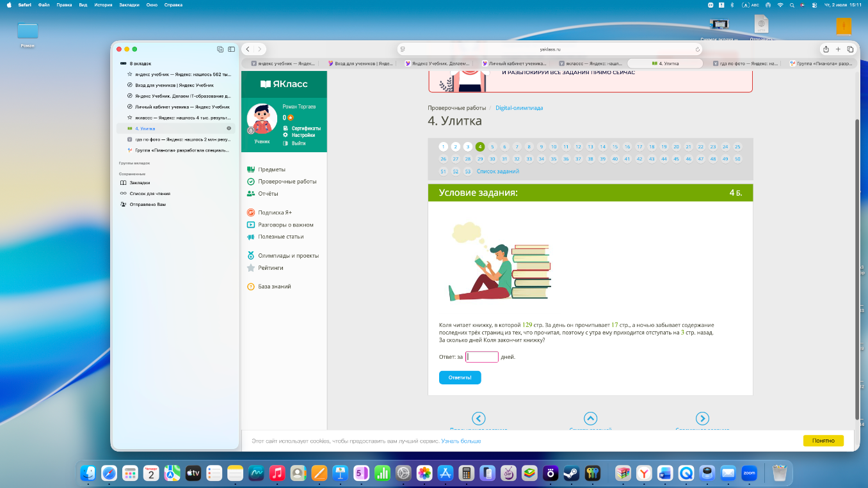Click Safari Share icon in toolbar

click(x=826, y=49)
